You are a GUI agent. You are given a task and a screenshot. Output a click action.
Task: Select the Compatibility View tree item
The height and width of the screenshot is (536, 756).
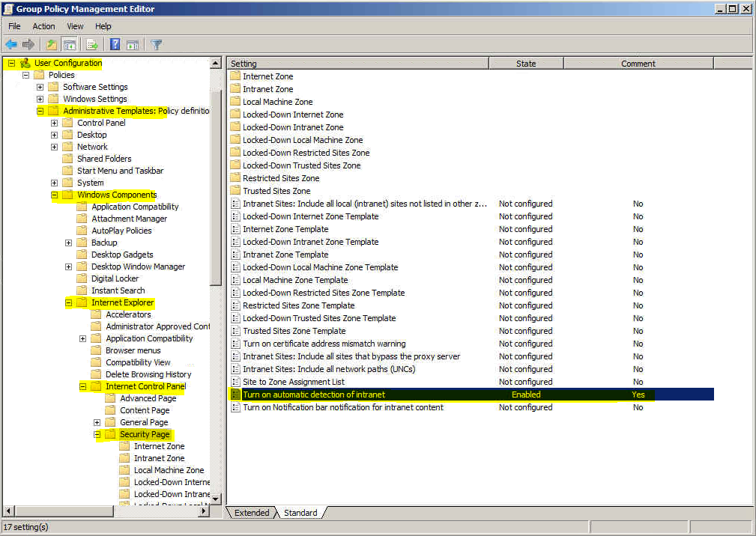pos(138,362)
